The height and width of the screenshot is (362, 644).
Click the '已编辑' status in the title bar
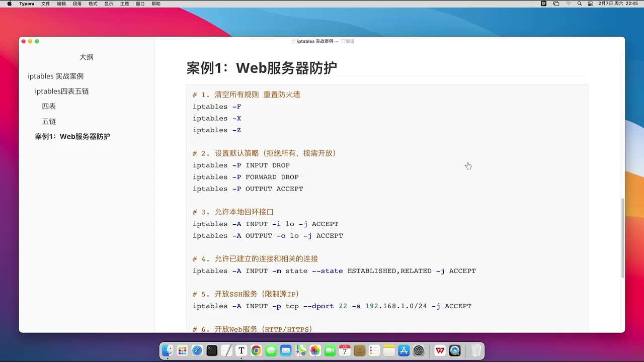[x=348, y=41]
